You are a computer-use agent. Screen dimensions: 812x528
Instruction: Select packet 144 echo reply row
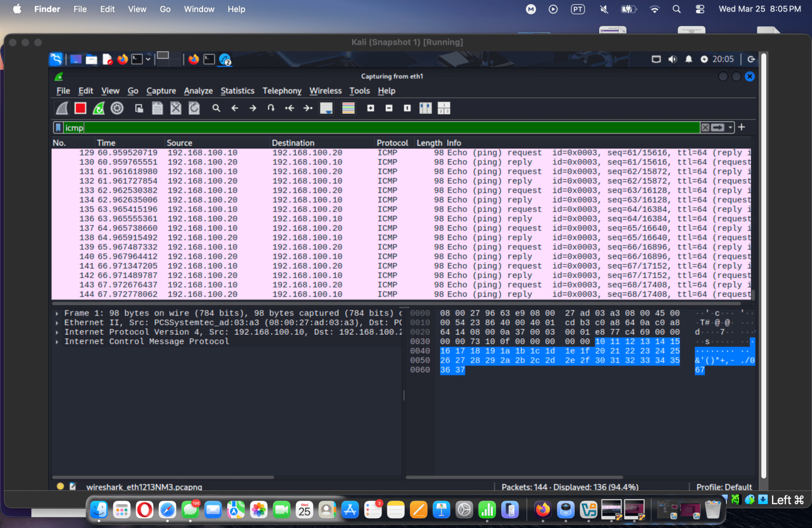pyautogui.click(x=401, y=294)
